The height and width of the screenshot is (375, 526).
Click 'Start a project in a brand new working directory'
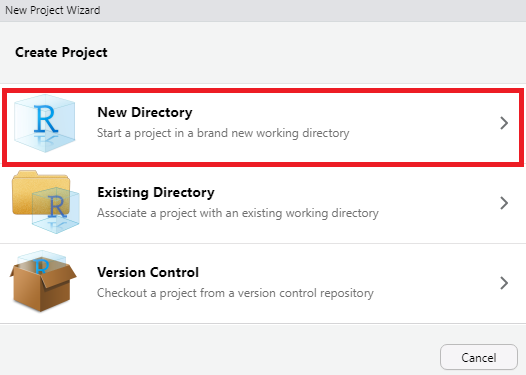coord(223,133)
